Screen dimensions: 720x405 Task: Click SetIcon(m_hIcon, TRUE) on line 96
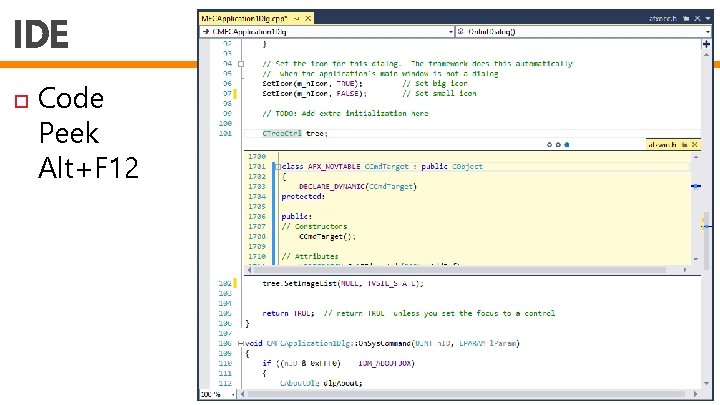(x=312, y=84)
